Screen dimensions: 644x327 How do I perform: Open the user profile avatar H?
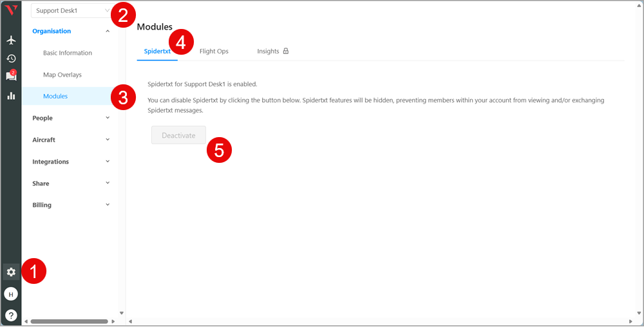[x=11, y=294]
